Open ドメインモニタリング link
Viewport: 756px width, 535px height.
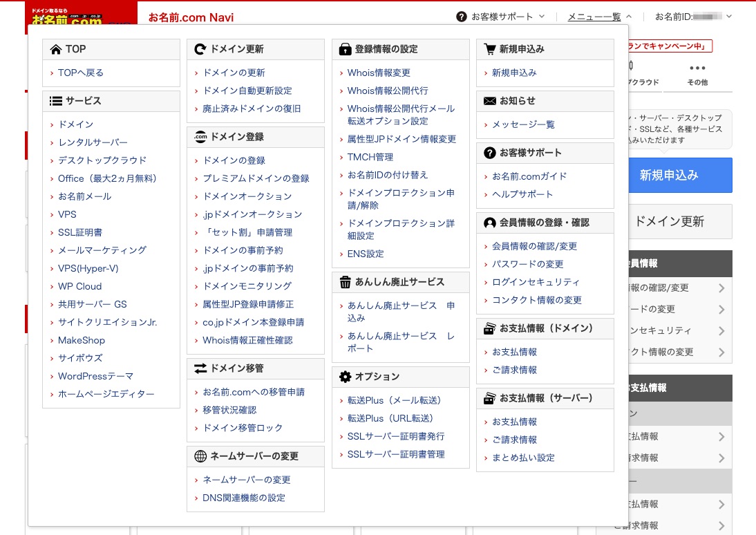pos(247,287)
